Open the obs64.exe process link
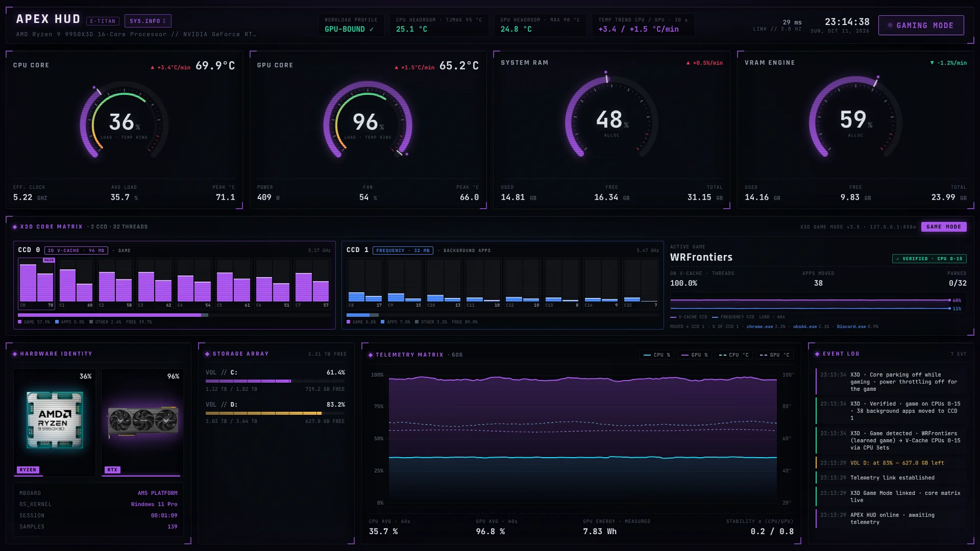 805,327
